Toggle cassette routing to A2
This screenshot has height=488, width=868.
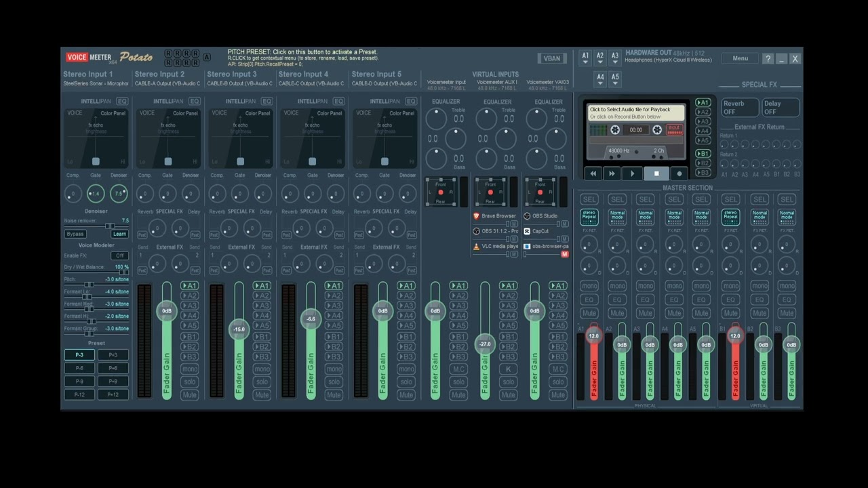click(x=703, y=112)
